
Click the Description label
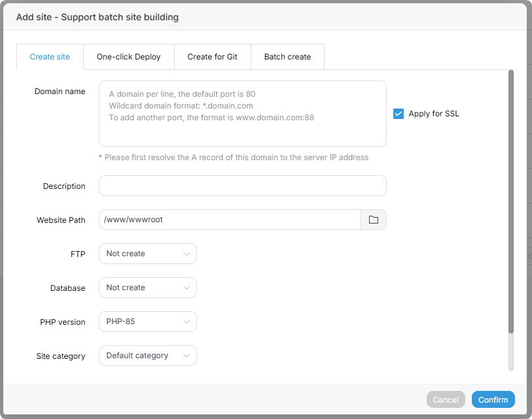(x=63, y=186)
